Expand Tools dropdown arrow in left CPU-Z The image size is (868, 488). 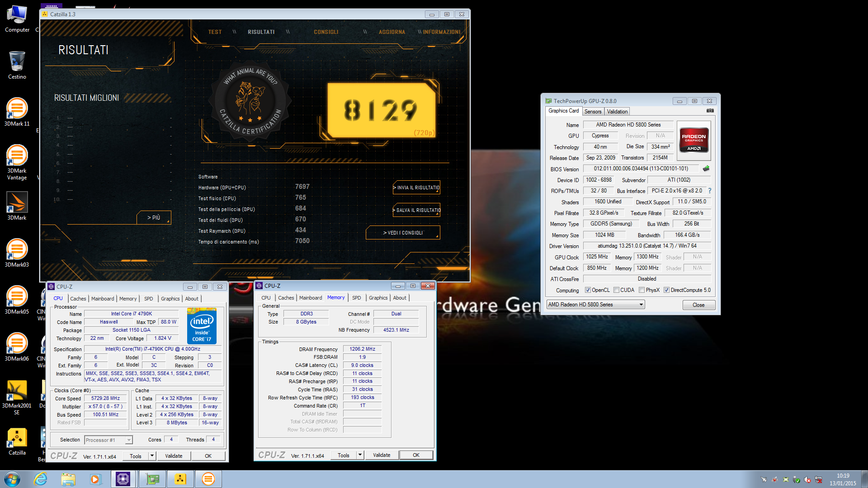(152, 456)
